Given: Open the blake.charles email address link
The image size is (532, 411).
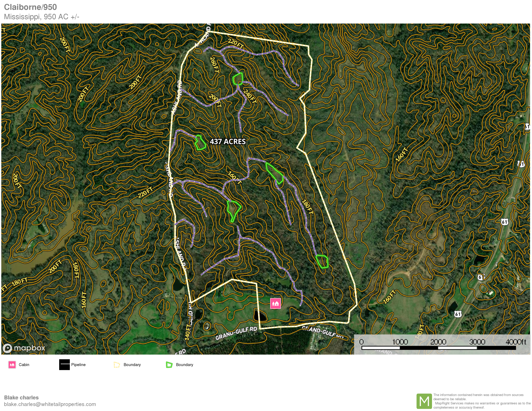Looking at the screenshot, I should point(50,404).
